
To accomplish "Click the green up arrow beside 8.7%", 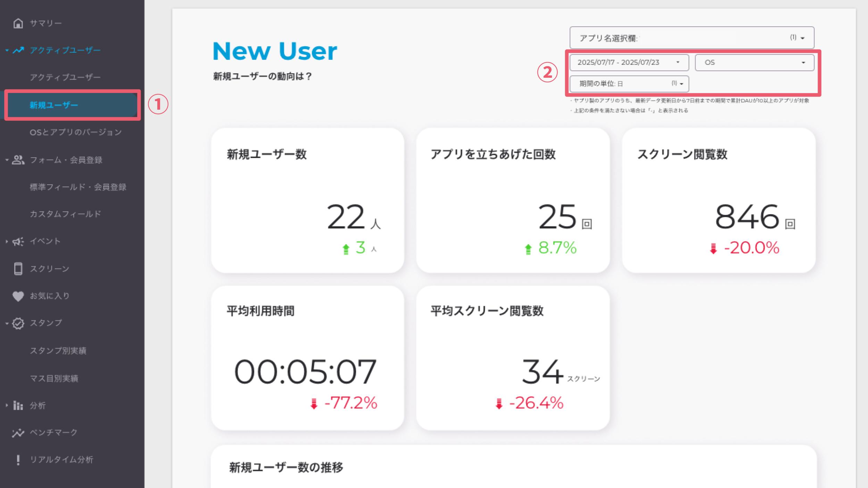I will pyautogui.click(x=528, y=249).
